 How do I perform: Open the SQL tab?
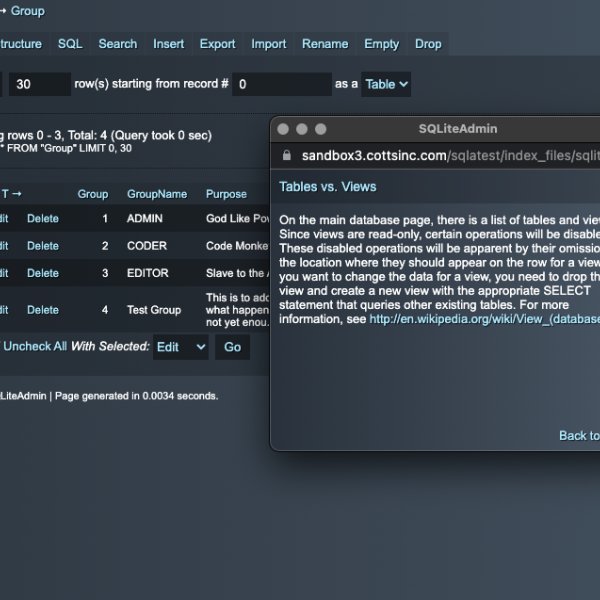[x=70, y=44]
